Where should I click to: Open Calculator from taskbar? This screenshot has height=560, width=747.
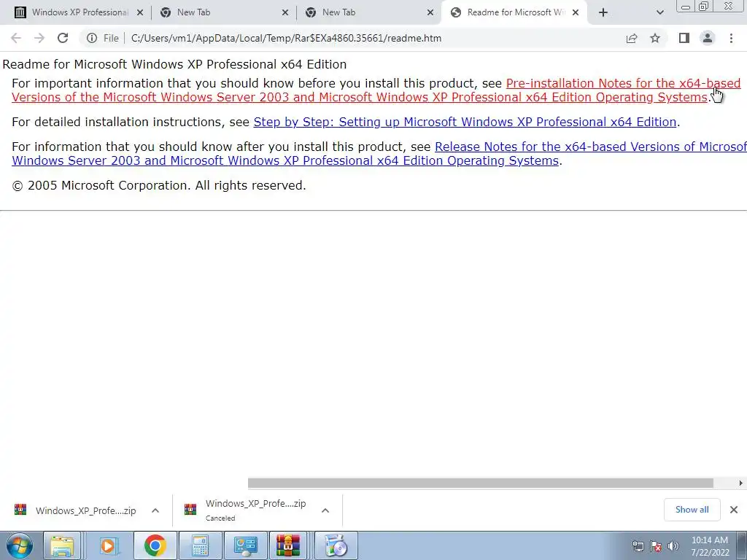point(200,545)
